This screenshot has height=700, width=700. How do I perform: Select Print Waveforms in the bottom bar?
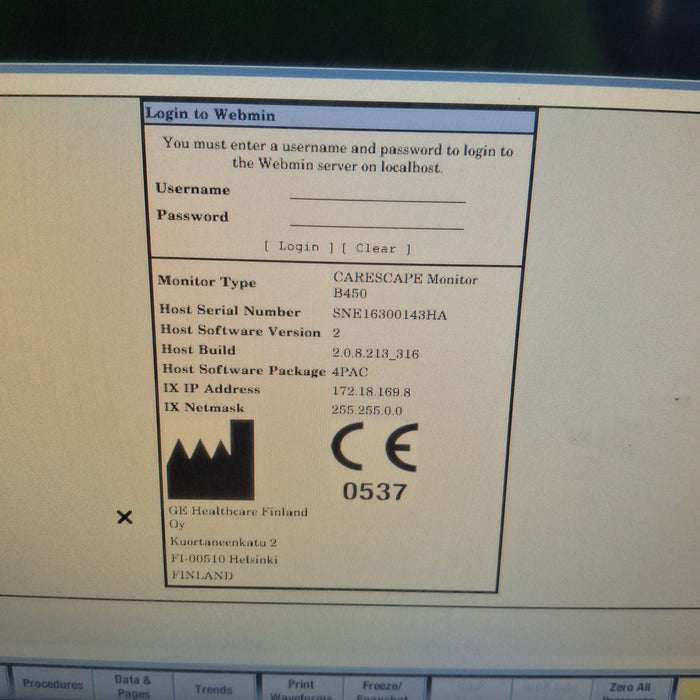(x=299, y=688)
